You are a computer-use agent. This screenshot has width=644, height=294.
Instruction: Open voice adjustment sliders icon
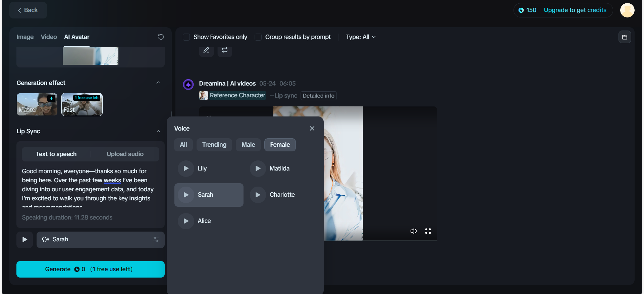[x=156, y=240]
